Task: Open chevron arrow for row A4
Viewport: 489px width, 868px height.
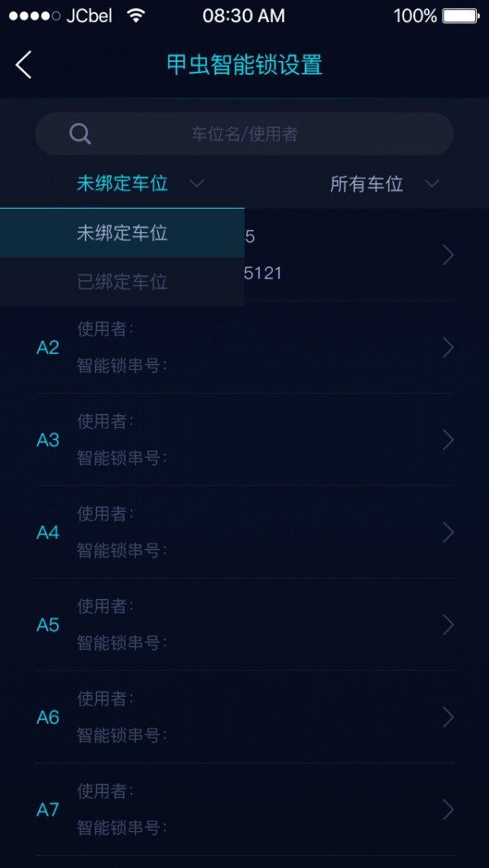Action: click(x=447, y=532)
